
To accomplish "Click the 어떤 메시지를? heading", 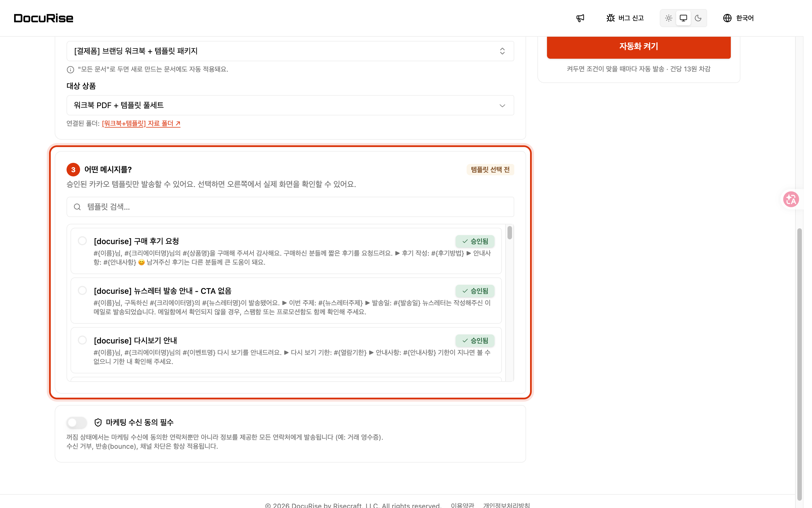I will point(108,170).
